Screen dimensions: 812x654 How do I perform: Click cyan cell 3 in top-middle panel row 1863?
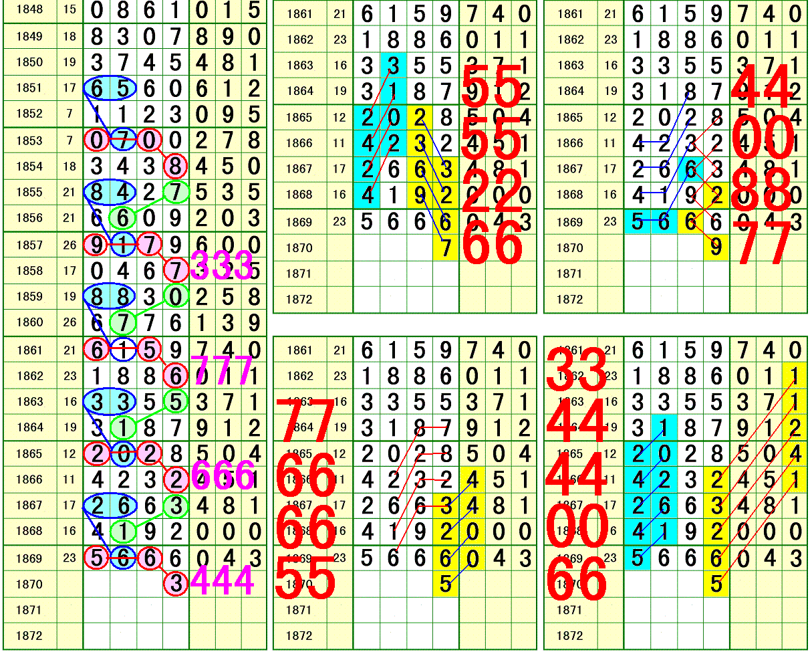click(x=394, y=66)
